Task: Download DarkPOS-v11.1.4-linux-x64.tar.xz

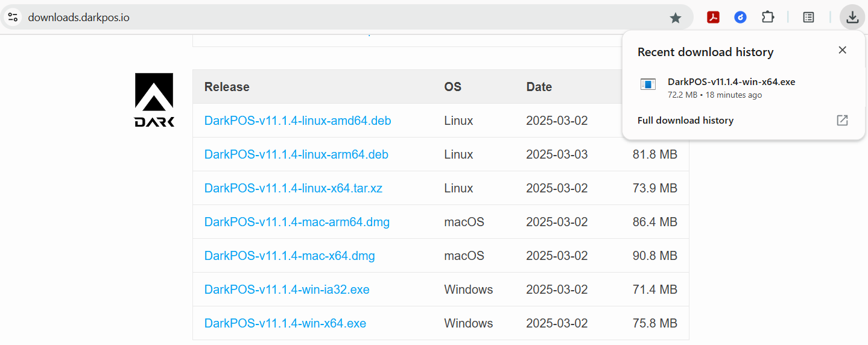Action: (293, 188)
